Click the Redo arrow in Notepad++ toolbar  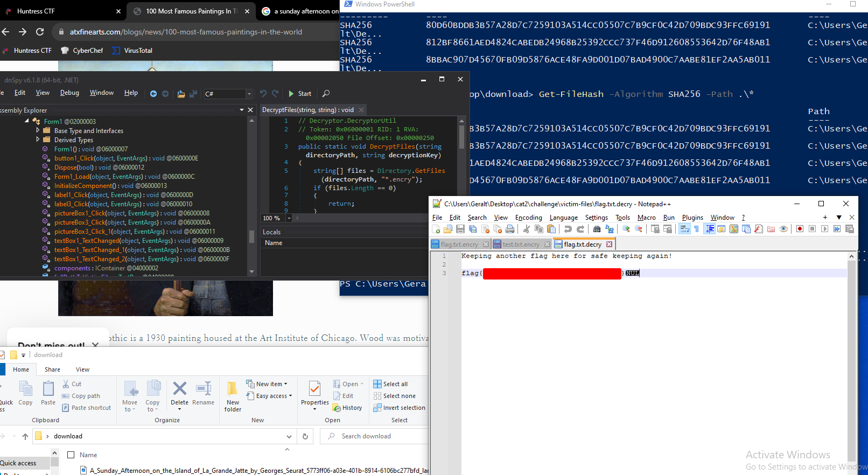[x=580, y=229]
